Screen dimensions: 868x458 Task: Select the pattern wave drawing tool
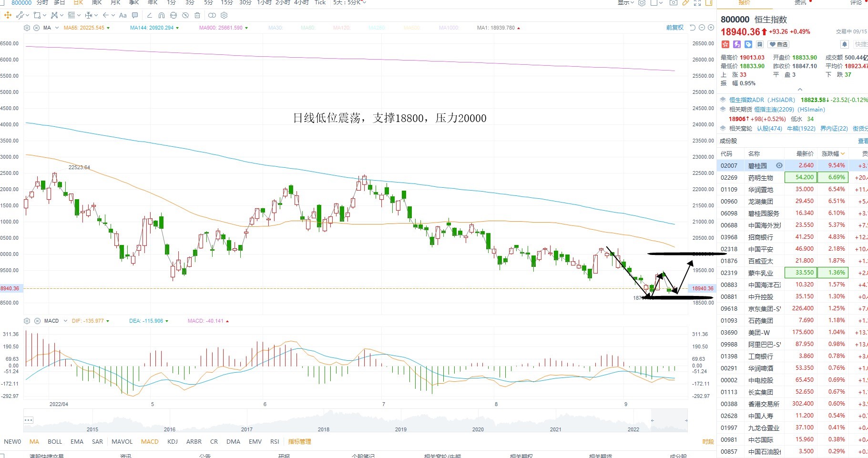click(54, 15)
